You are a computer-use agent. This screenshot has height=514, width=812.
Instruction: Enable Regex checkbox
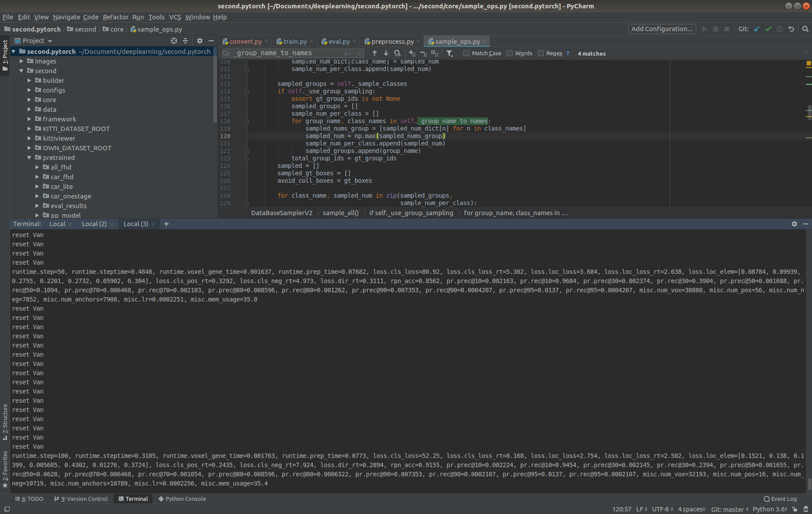541,53
